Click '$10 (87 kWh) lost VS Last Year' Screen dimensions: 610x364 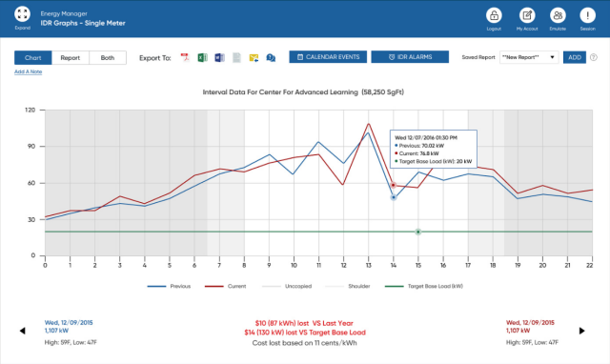304,323
